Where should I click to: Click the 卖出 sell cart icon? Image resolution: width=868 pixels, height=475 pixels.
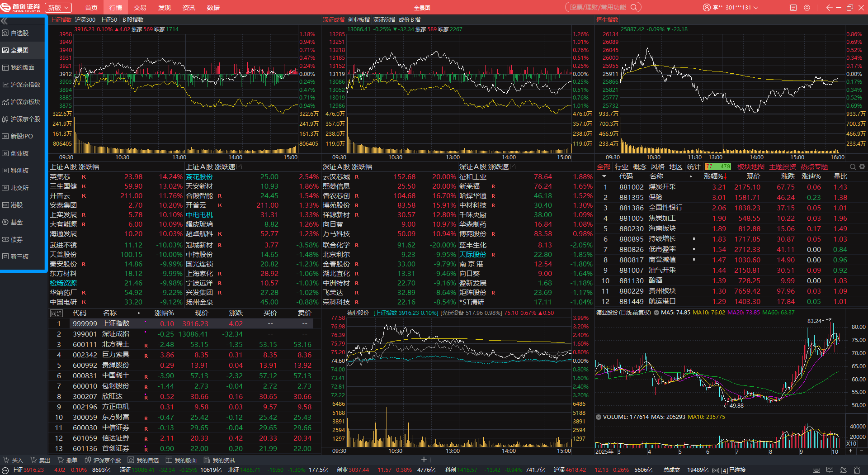[x=33, y=460]
